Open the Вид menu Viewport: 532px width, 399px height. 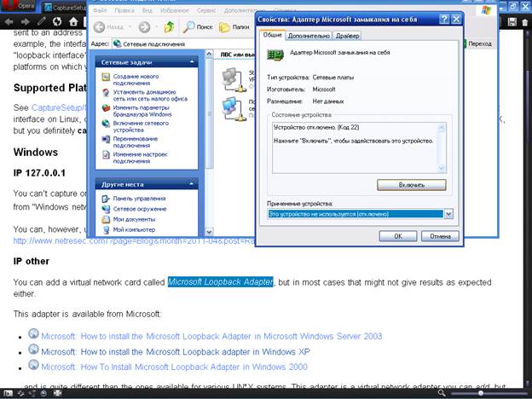click(x=147, y=10)
